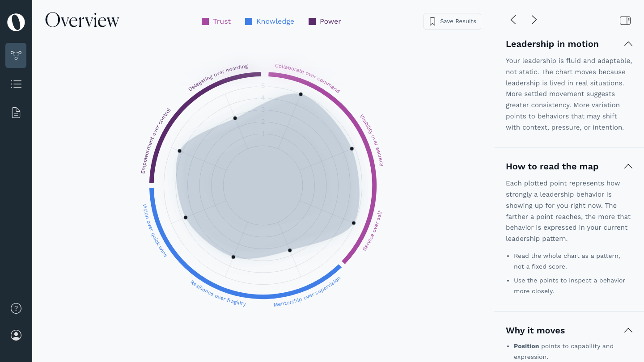Open the document report sidebar icon
Image resolution: width=644 pixels, height=362 pixels.
coord(16,113)
